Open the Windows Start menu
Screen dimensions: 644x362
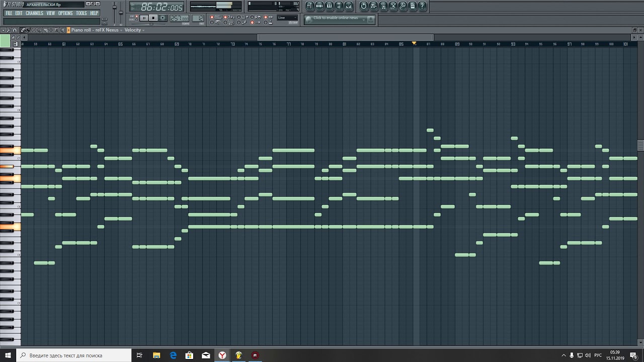[x=8, y=355]
